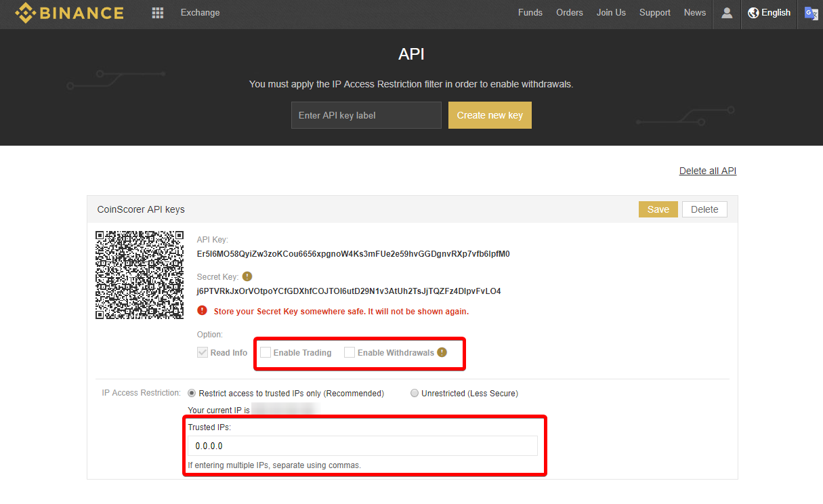The image size is (823, 504).
Task: Focus the Enter API key label field
Action: point(366,115)
